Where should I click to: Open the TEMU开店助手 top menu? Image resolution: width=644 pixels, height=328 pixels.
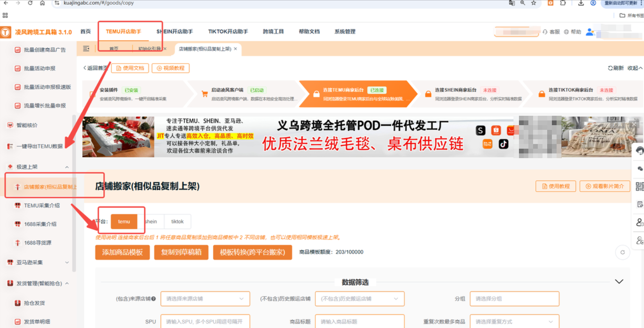tap(123, 31)
